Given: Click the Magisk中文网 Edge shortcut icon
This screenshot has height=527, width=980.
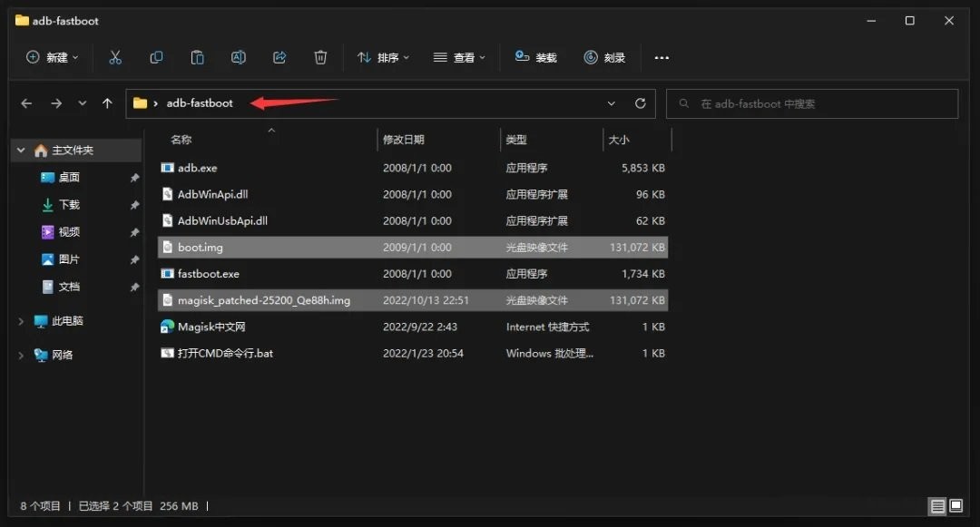Looking at the screenshot, I should point(167,327).
